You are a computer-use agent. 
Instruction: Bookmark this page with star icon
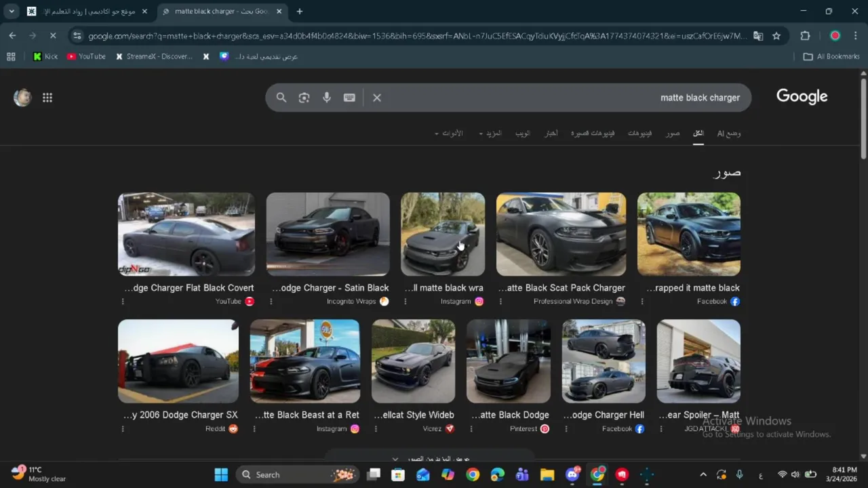point(776,36)
